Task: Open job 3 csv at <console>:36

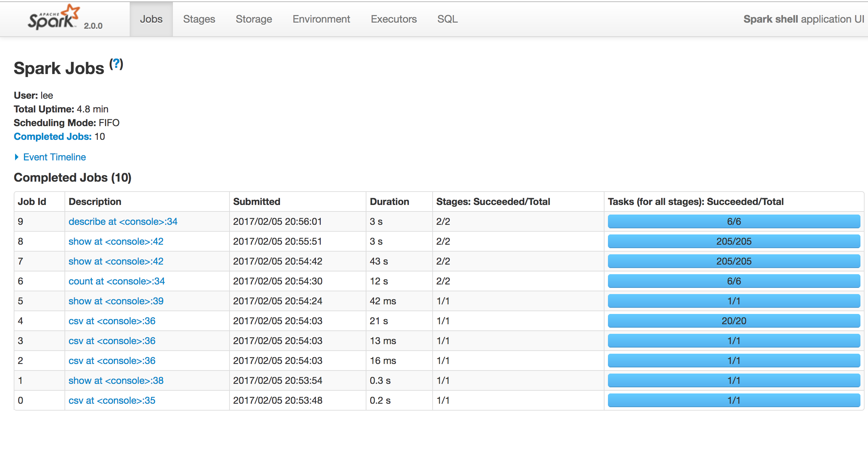Action: (x=112, y=341)
